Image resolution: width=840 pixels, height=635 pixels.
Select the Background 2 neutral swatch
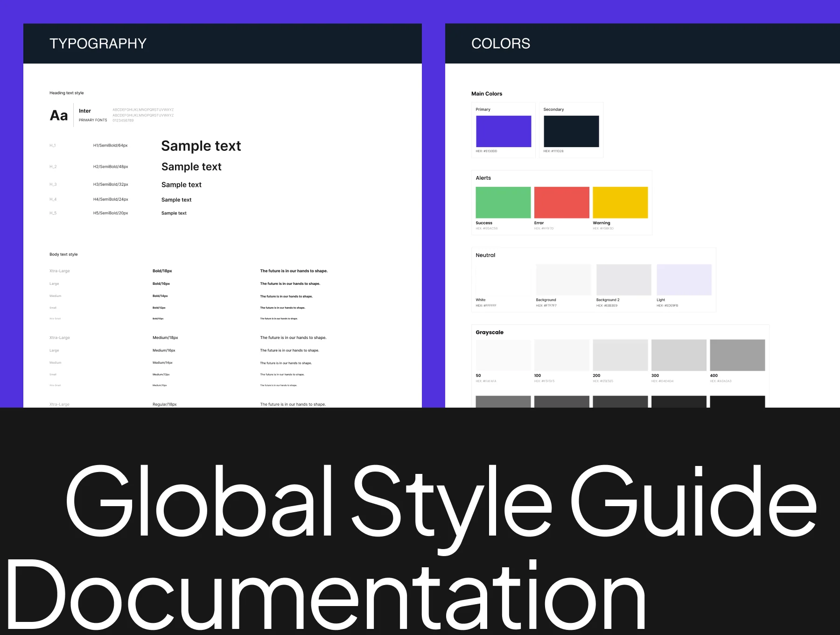pos(624,280)
